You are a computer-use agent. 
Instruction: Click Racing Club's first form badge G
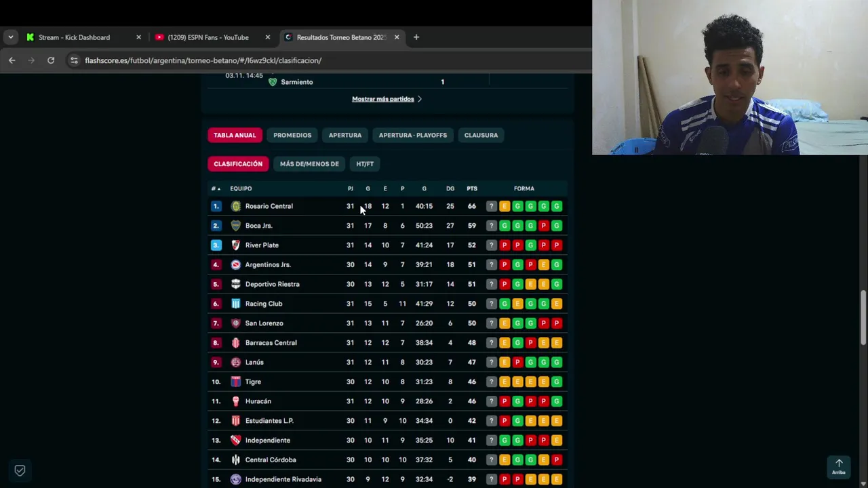[x=505, y=304]
